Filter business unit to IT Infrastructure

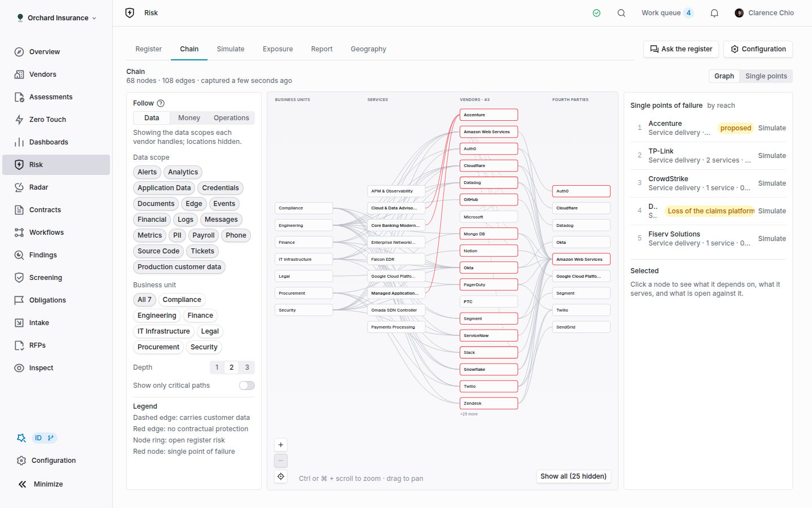click(x=164, y=331)
